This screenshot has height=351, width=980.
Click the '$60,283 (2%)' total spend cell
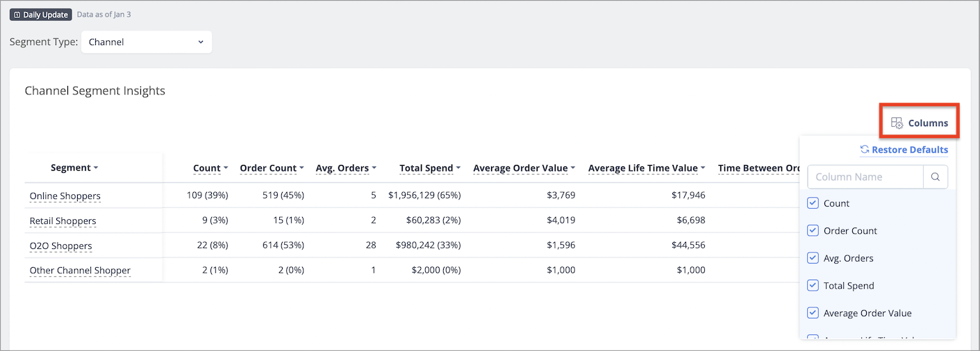coord(433,220)
